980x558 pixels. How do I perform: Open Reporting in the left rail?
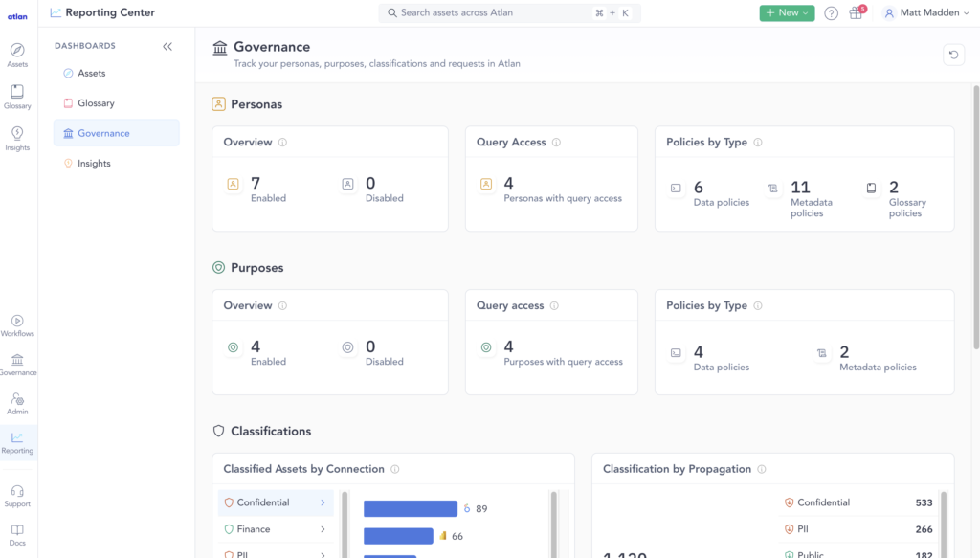[17, 443]
